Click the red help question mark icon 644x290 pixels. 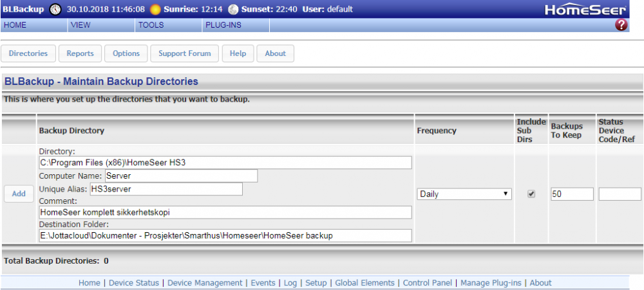(x=621, y=25)
